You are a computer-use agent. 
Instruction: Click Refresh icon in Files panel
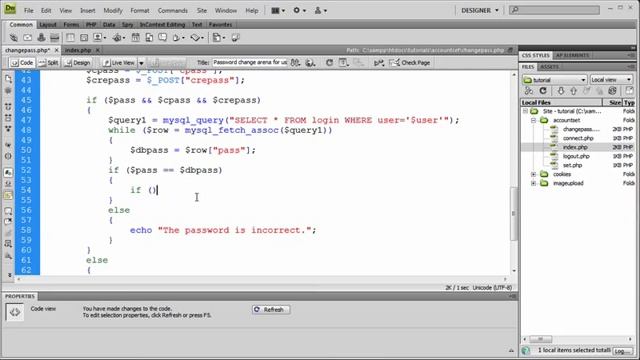[x=543, y=91]
